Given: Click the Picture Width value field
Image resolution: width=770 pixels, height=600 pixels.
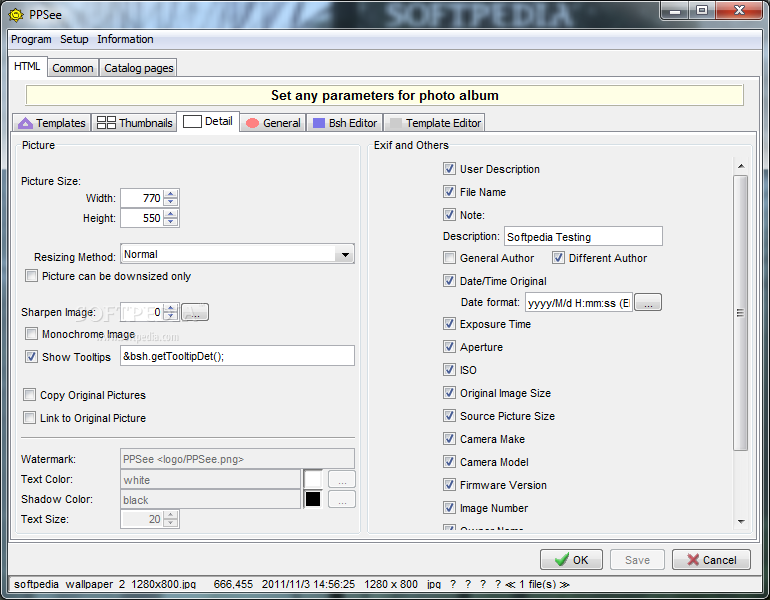Looking at the screenshot, I should click(142, 198).
